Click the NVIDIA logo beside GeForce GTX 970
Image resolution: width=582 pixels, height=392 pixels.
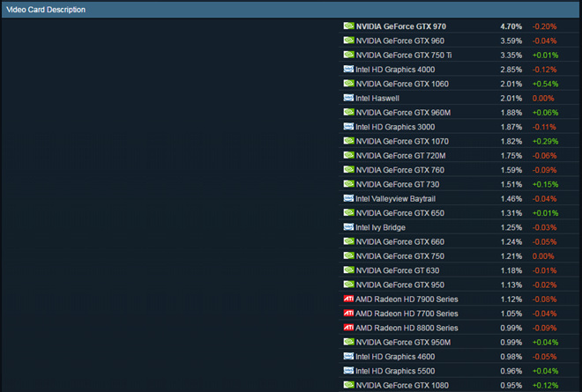(x=348, y=26)
